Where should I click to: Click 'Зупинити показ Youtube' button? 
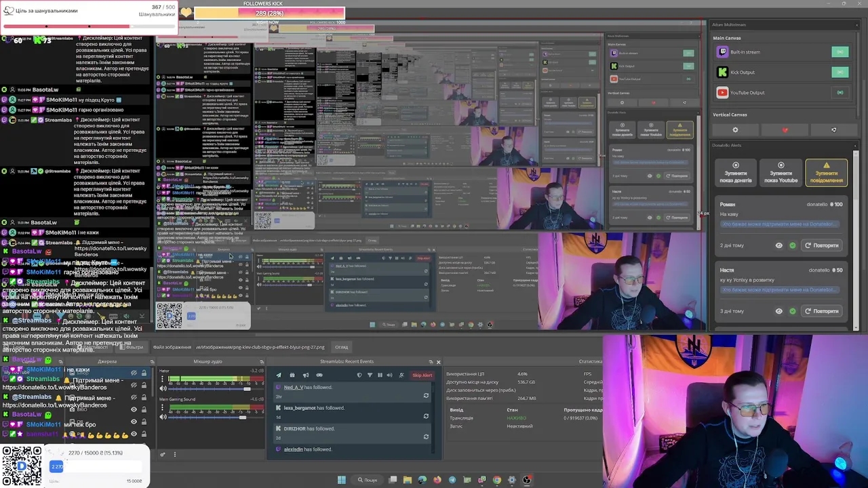pos(781,173)
